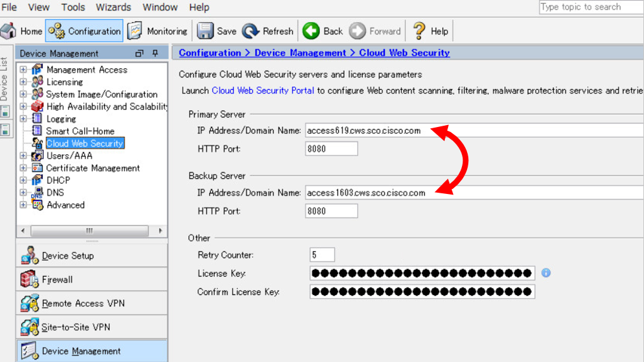Expand the DNS node
Viewport: 644px width, 362px height.
23,193
